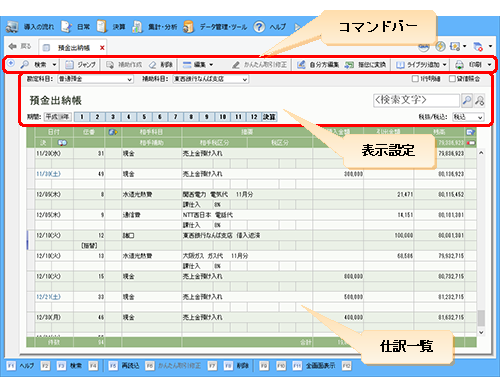Screen dimensions: 500x377
Task: Toggle the 1行明細 checkbox
Action: coord(415,79)
